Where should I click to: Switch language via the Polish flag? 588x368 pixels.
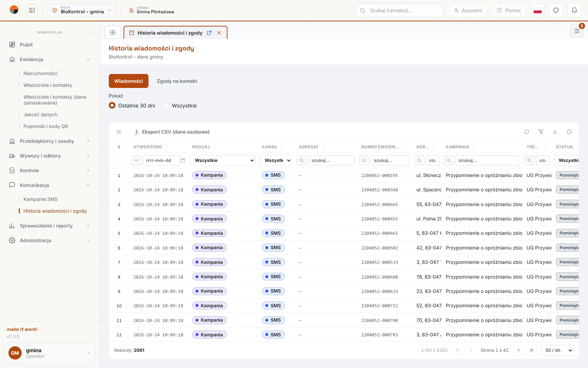(x=537, y=10)
